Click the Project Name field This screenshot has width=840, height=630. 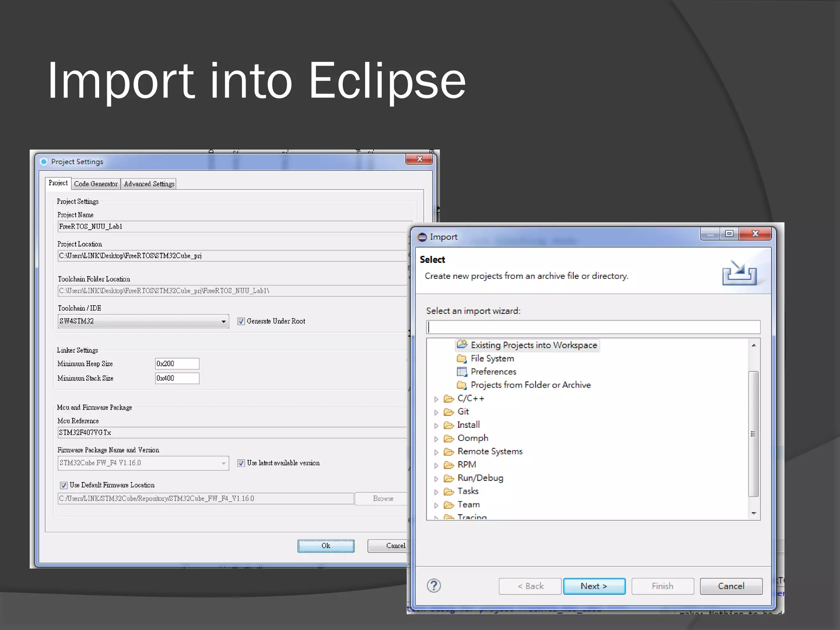pos(234,226)
